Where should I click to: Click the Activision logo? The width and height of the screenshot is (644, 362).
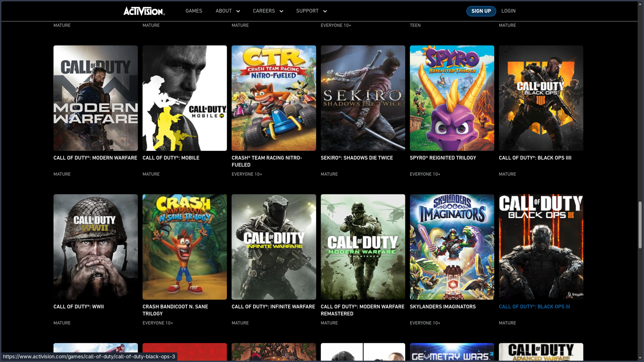[144, 11]
